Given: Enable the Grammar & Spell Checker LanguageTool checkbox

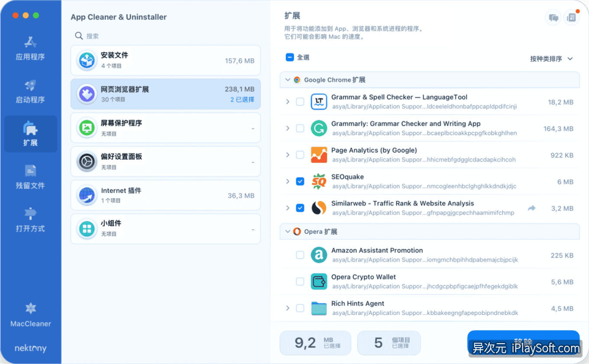Looking at the screenshot, I should [x=300, y=102].
